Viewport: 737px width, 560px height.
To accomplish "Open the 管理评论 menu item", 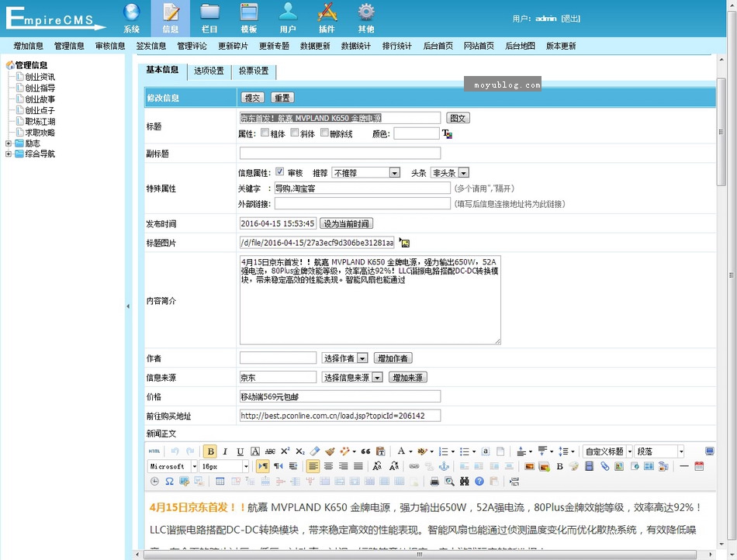I will pyautogui.click(x=192, y=46).
